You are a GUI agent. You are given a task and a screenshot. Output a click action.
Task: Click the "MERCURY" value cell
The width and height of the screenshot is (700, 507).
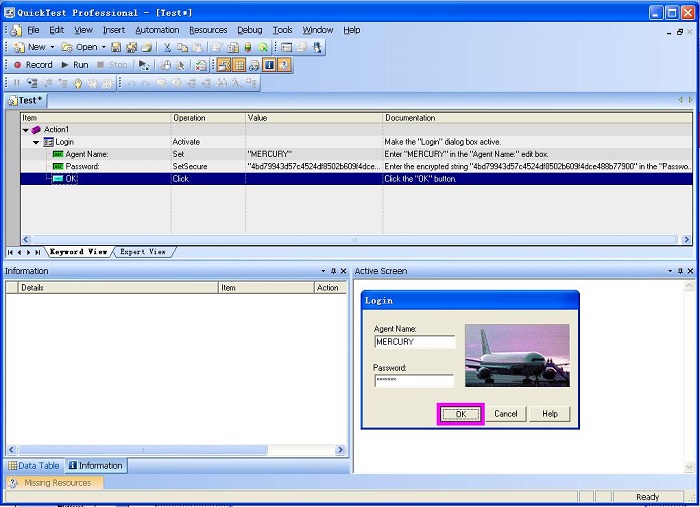click(x=313, y=154)
